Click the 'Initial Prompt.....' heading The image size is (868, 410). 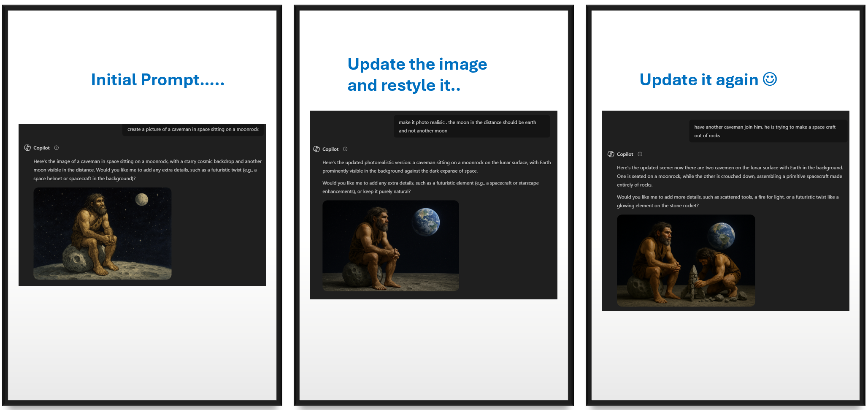point(157,80)
